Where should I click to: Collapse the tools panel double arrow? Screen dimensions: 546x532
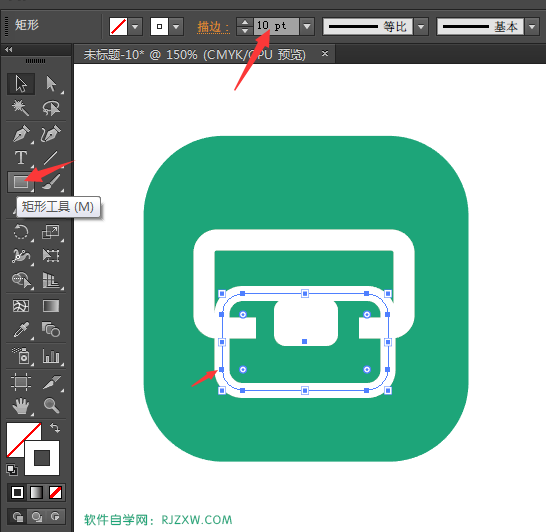(9, 49)
